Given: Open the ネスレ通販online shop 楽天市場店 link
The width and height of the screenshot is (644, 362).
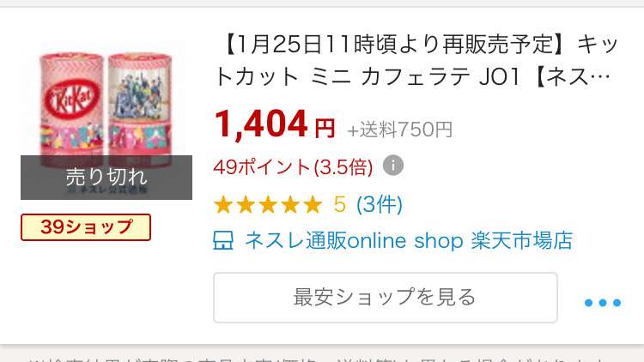Looking at the screenshot, I should pos(409,240).
